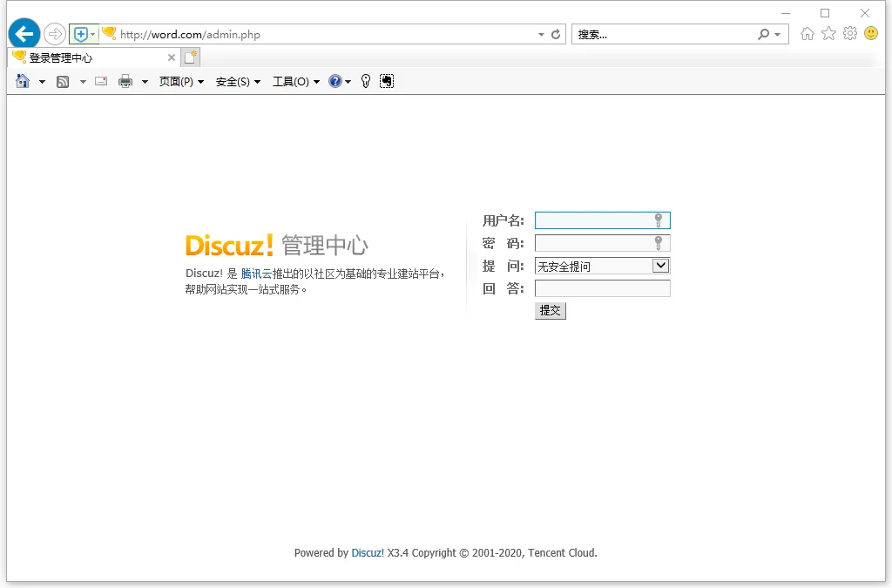Viewport: 892px width, 588px height.
Task: Click the Refresh icon in address bar
Action: 556,35
